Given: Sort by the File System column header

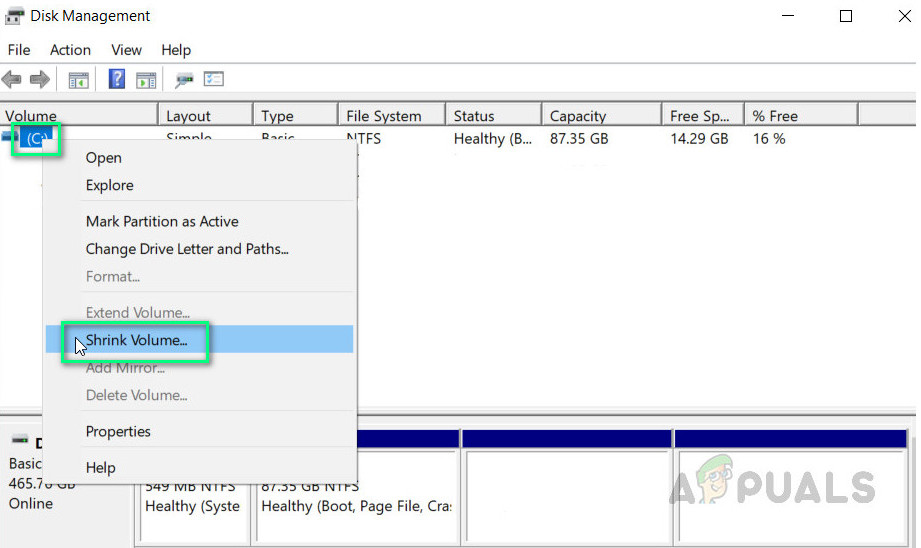Looking at the screenshot, I should point(392,116).
